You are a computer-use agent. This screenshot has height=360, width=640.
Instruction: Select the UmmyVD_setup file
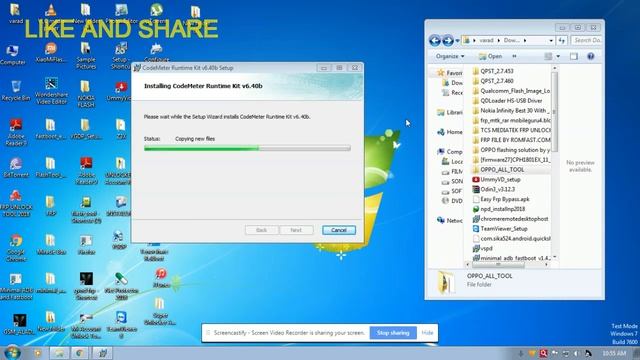click(496, 179)
